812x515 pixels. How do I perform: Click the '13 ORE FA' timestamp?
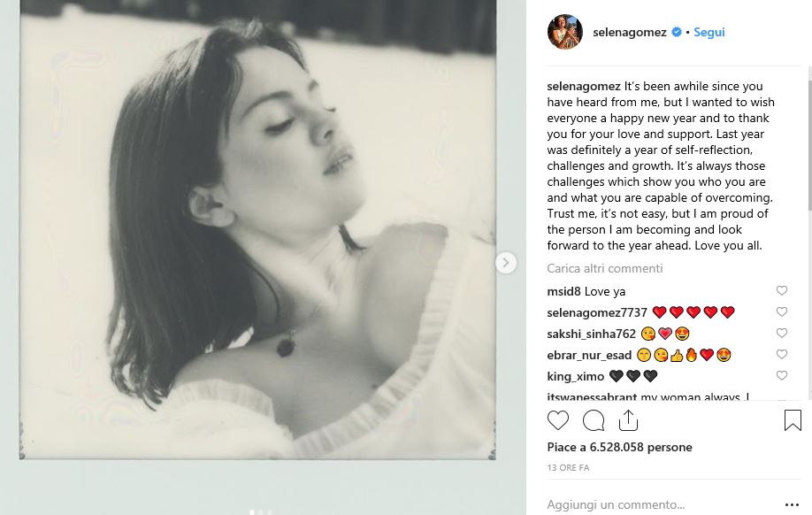(568, 467)
